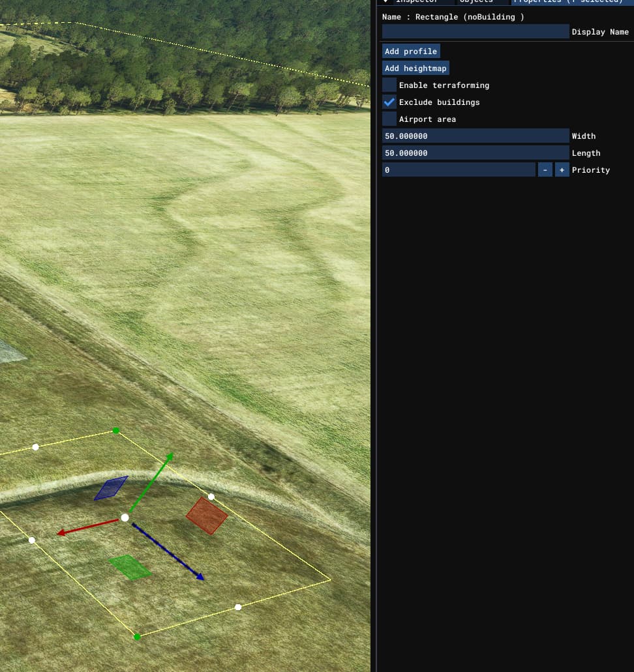This screenshot has width=634, height=672.
Task: Click the Priority value field
Action: (x=459, y=169)
